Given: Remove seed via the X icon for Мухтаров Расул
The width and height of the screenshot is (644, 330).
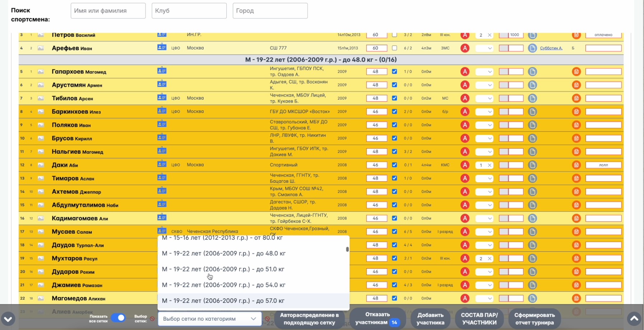Looking at the screenshot, I should tap(489, 258).
